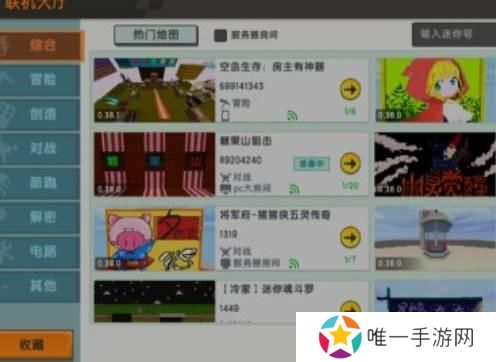The image size is (496, 362).
Task: Click the 热门地图 button
Action: click(x=156, y=35)
